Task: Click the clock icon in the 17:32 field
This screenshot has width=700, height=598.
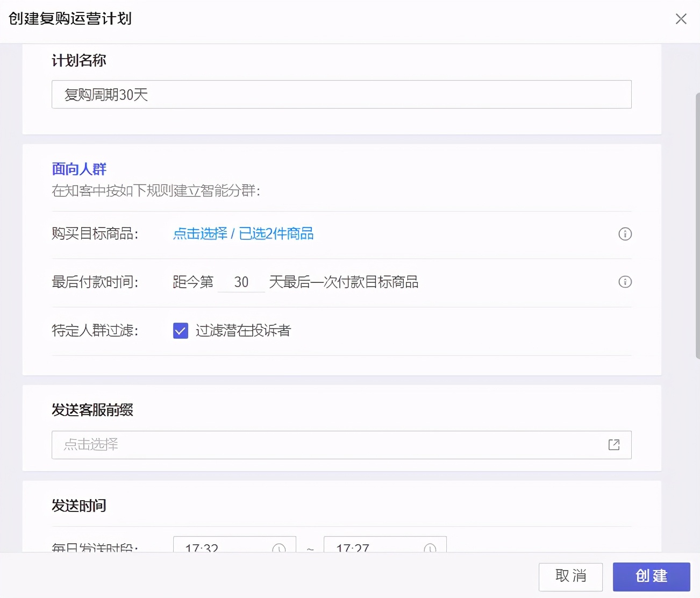Action: [x=279, y=549]
